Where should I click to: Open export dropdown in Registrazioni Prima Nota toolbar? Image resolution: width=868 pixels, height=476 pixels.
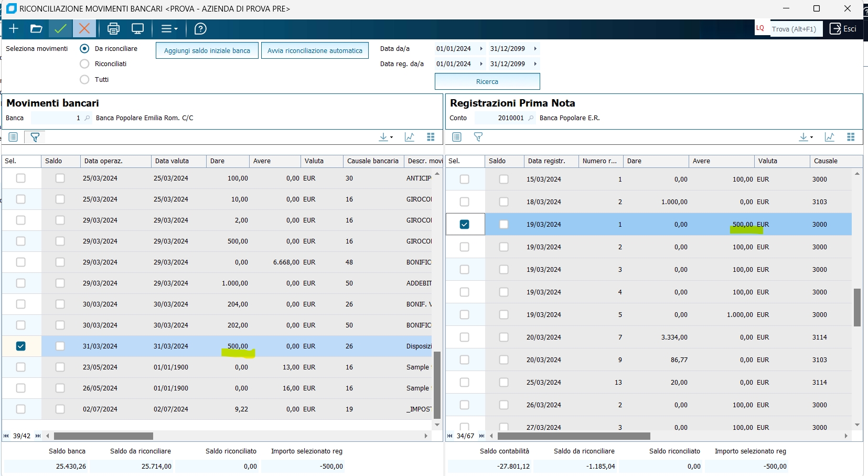coord(806,137)
